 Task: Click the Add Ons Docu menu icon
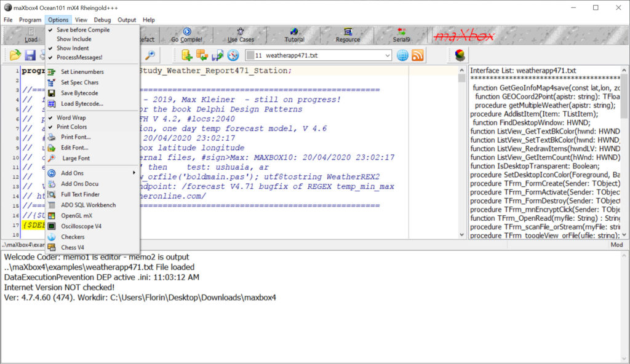pyautogui.click(x=52, y=184)
